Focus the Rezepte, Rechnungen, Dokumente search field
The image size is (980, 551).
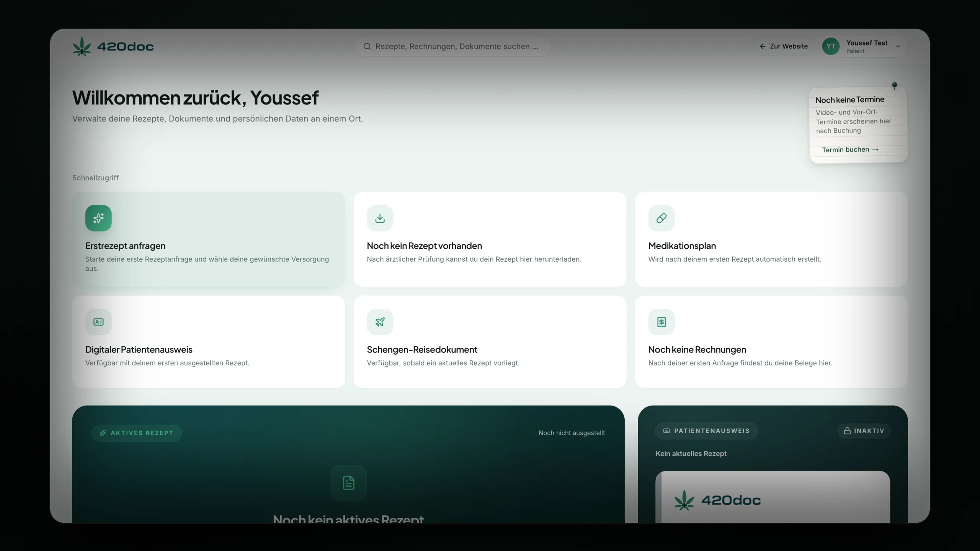click(x=452, y=46)
